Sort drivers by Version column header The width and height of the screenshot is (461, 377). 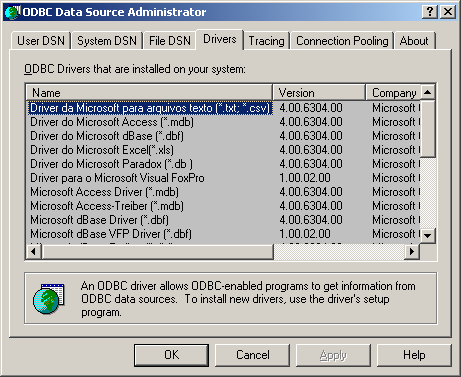319,93
